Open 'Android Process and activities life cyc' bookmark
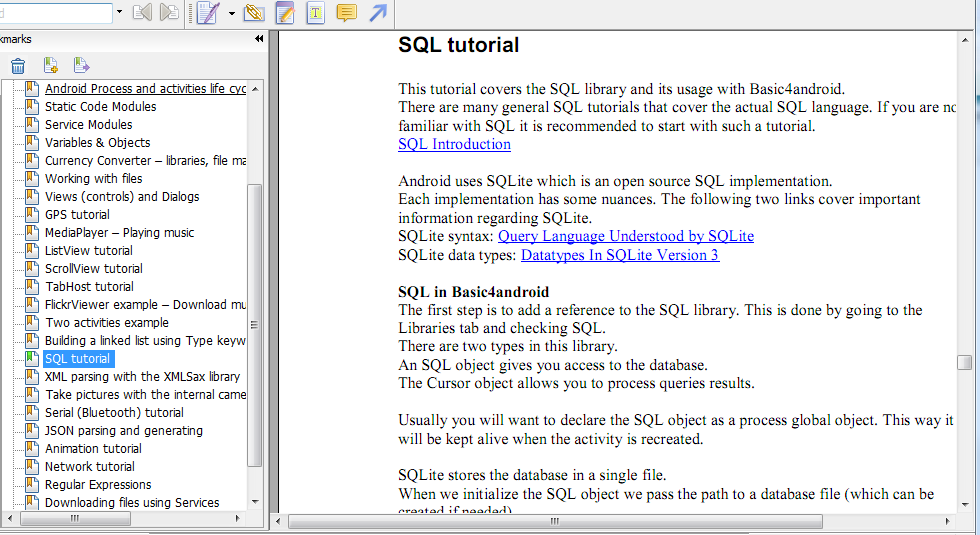Viewport: 980px width, 535px height. pos(145,89)
